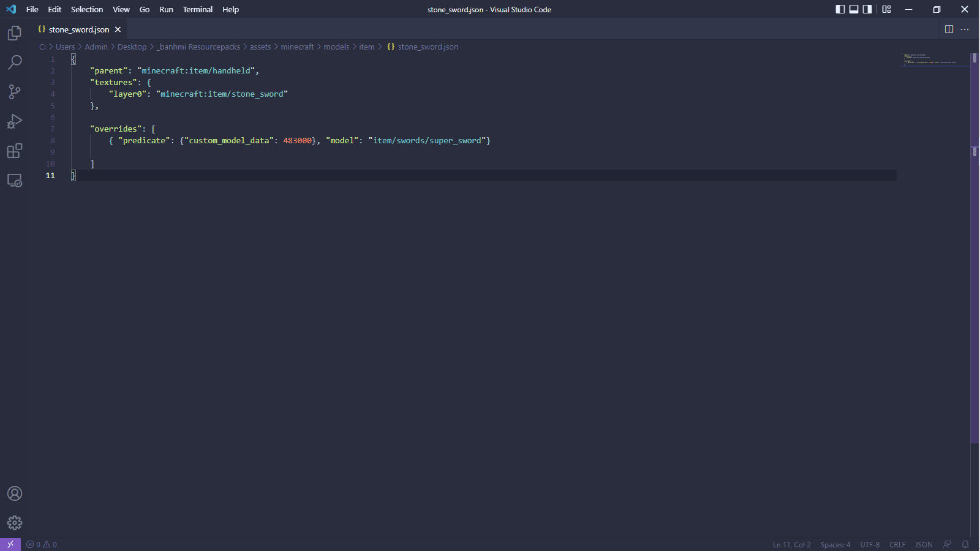980x551 pixels.
Task: Split the editor to the right
Action: click(949, 29)
